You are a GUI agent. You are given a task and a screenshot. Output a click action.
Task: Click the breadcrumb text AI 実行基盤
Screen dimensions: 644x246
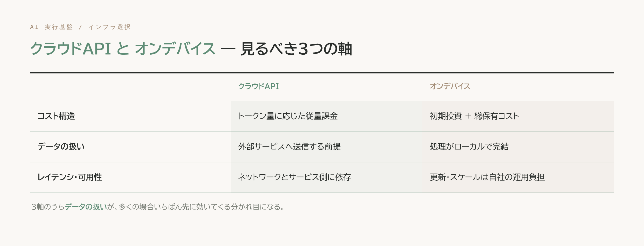coord(51,27)
